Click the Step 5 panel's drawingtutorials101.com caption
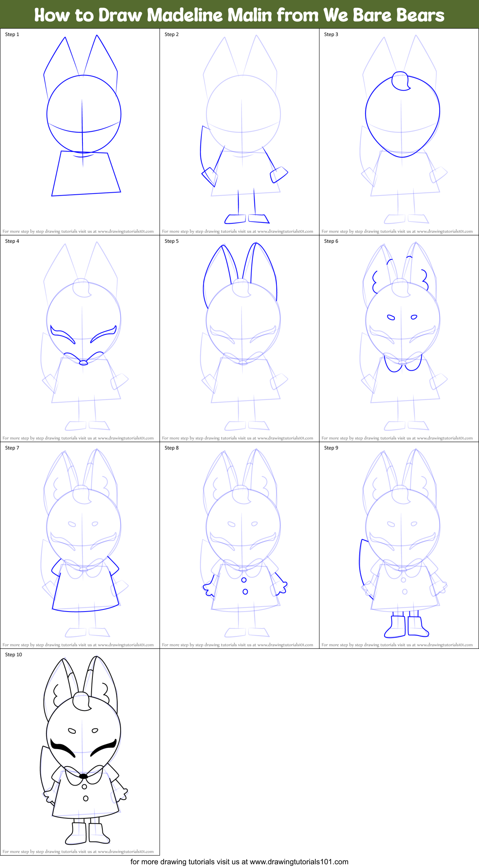Screen dimensions: 479x868 (x=237, y=438)
